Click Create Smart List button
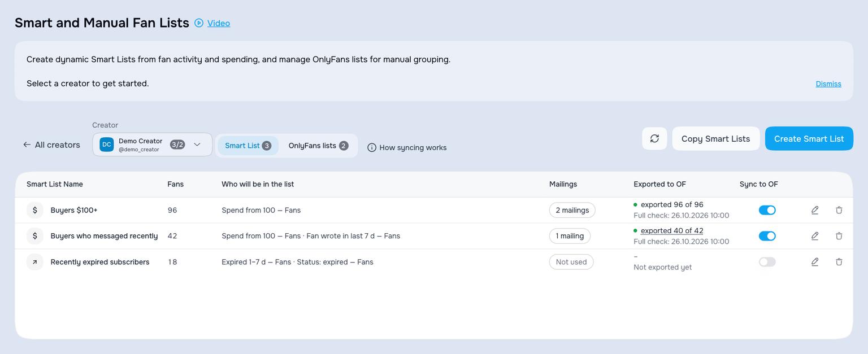Screen dimensions: 868x354 point(809,138)
